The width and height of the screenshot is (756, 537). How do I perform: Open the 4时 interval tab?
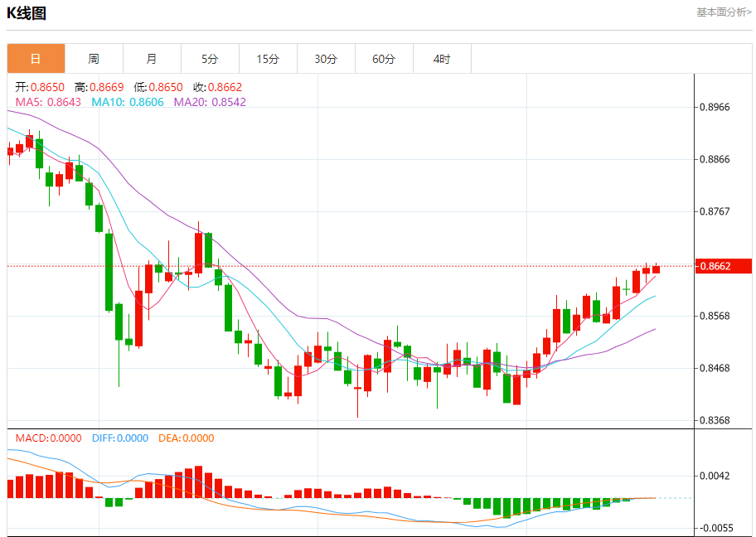pos(442,59)
